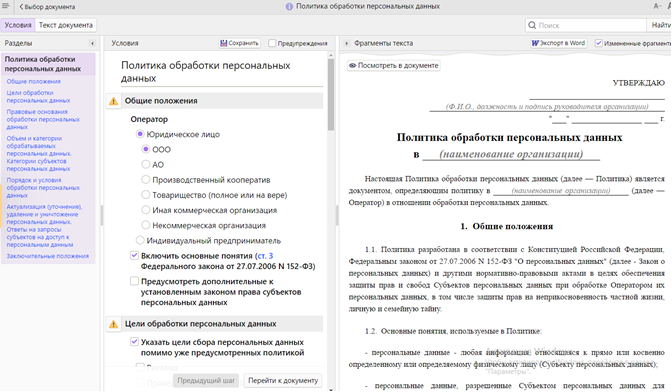This screenshot has width=672, height=392.
Task: Expand the Фрагменты текста panel arrow
Action: tap(346, 43)
